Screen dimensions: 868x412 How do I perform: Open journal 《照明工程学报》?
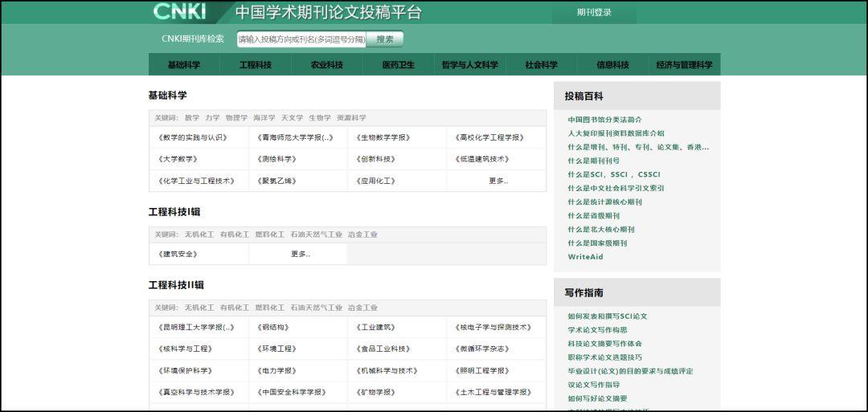click(481, 370)
